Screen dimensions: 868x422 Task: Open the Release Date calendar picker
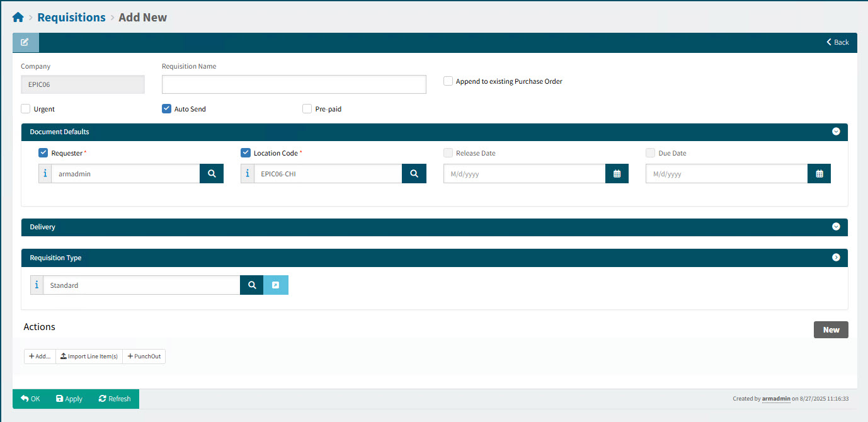coord(617,173)
